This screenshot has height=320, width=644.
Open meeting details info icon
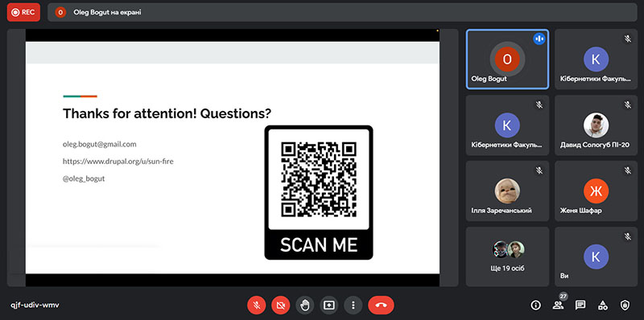[x=535, y=306]
